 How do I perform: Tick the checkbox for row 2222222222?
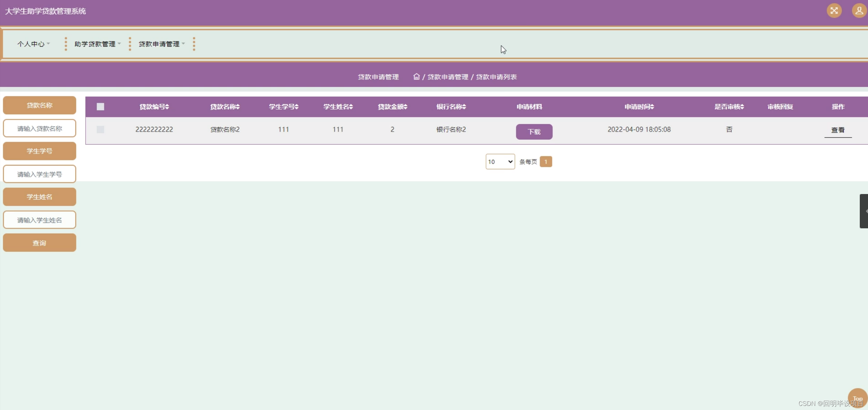click(x=100, y=129)
